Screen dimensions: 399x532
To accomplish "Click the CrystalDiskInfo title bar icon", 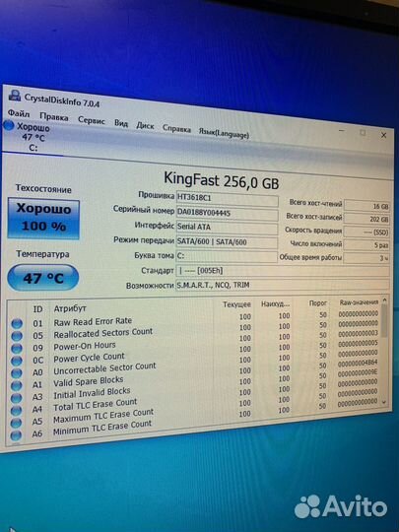I will tap(15, 96).
